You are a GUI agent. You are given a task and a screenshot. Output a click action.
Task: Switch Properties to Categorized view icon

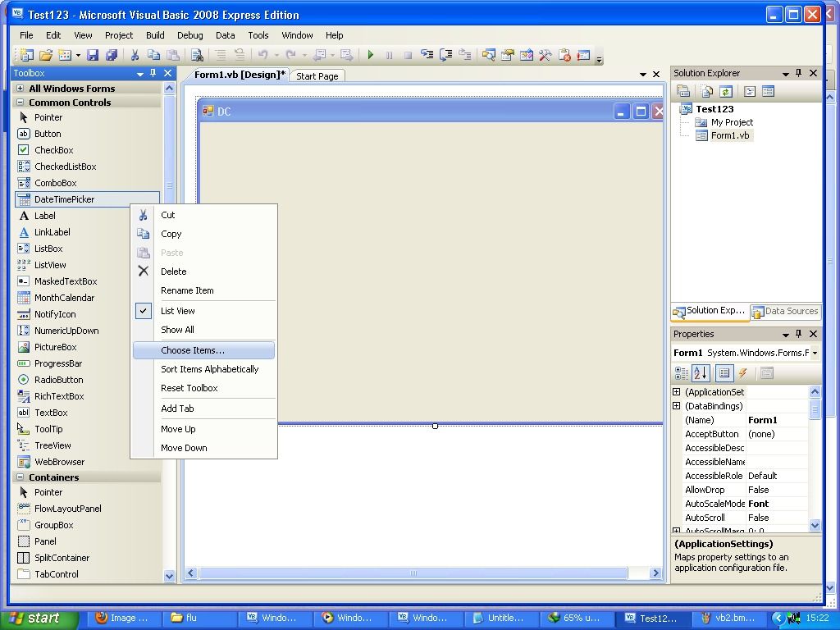tap(682, 373)
